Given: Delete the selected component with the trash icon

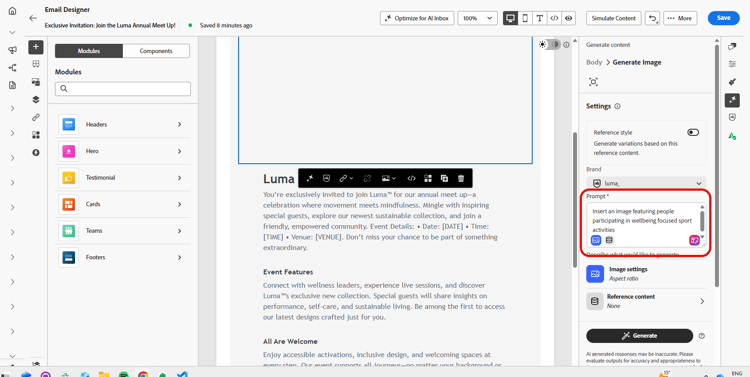Looking at the screenshot, I should (x=461, y=178).
